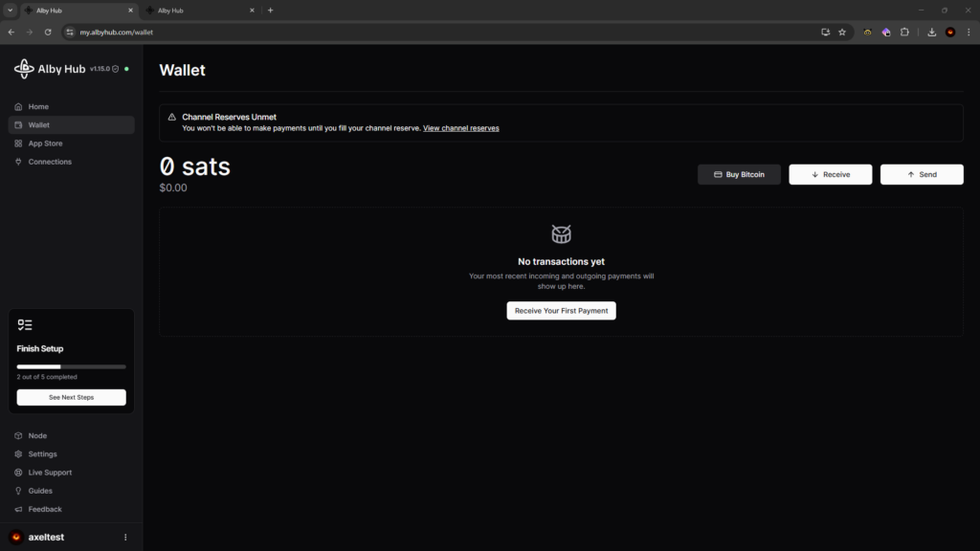Image resolution: width=980 pixels, height=551 pixels.
Task: Click the Finish Setup progress bar
Action: pos(71,366)
